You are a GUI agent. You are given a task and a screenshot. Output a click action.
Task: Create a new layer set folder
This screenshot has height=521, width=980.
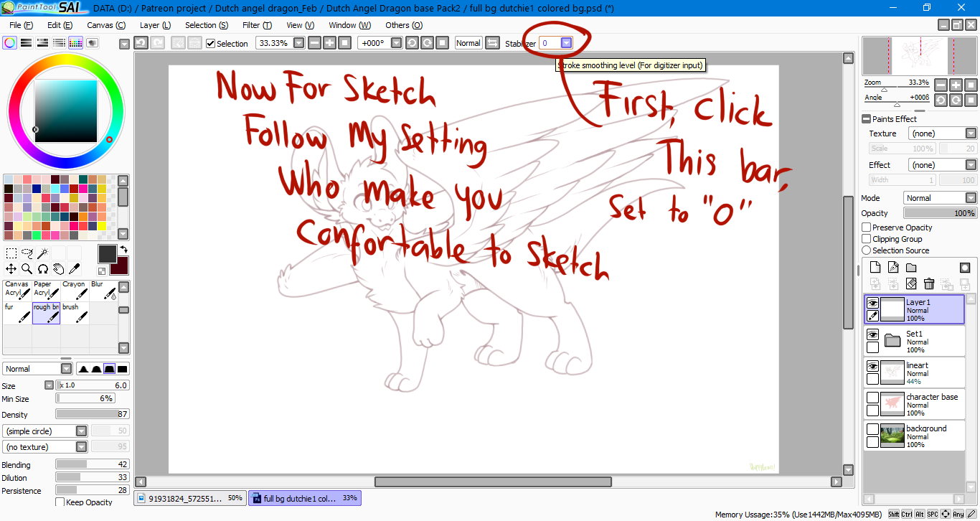tap(911, 268)
